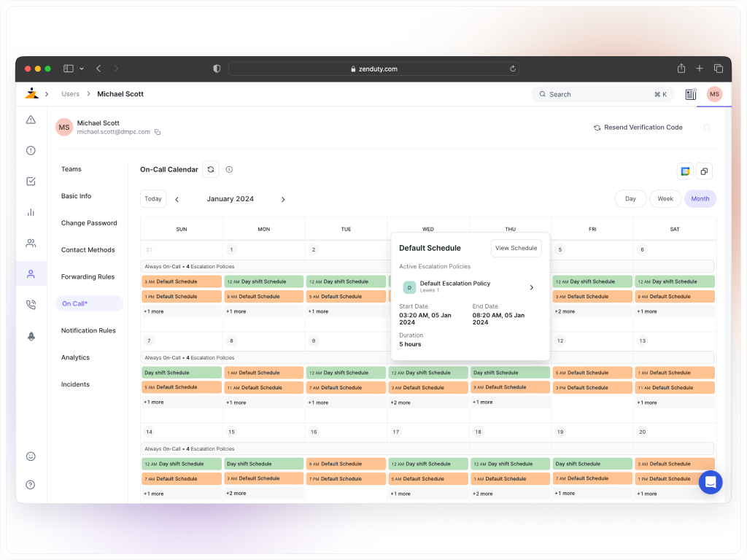The height and width of the screenshot is (560, 747).
Task: Click browser reload button
Action: click(x=513, y=69)
